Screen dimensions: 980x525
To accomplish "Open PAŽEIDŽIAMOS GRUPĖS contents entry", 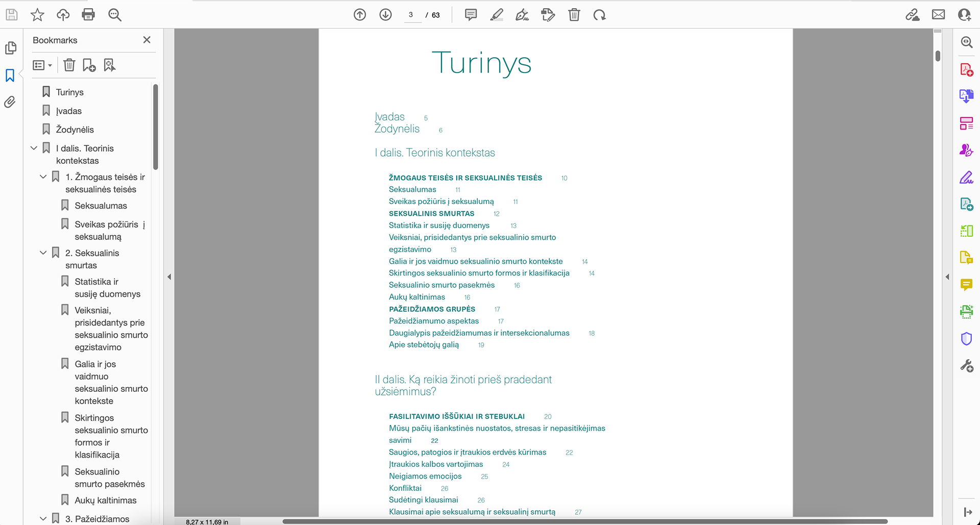I will point(432,309).
